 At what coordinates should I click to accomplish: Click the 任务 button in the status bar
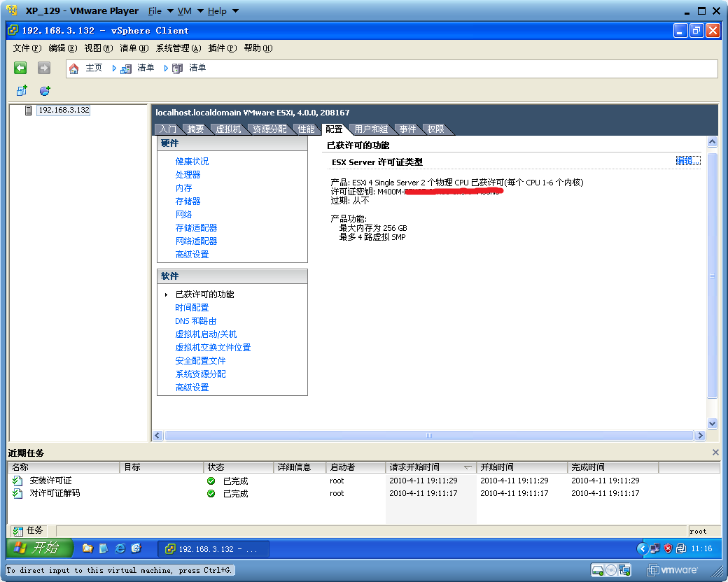28,530
